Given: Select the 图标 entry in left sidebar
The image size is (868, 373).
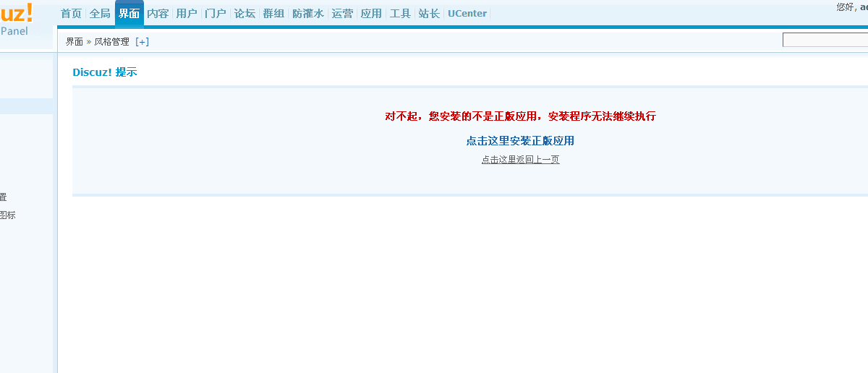Looking at the screenshot, I should pyautogui.click(x=7, y=215).
